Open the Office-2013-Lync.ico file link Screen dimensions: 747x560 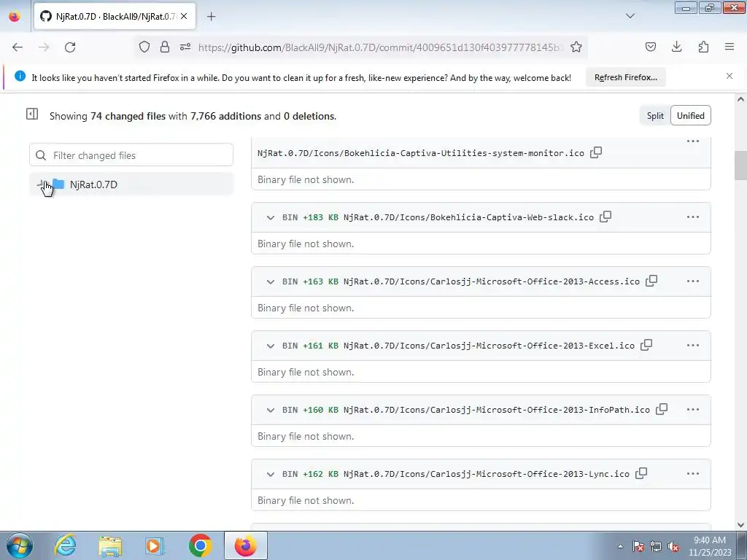tap(487, 474)
